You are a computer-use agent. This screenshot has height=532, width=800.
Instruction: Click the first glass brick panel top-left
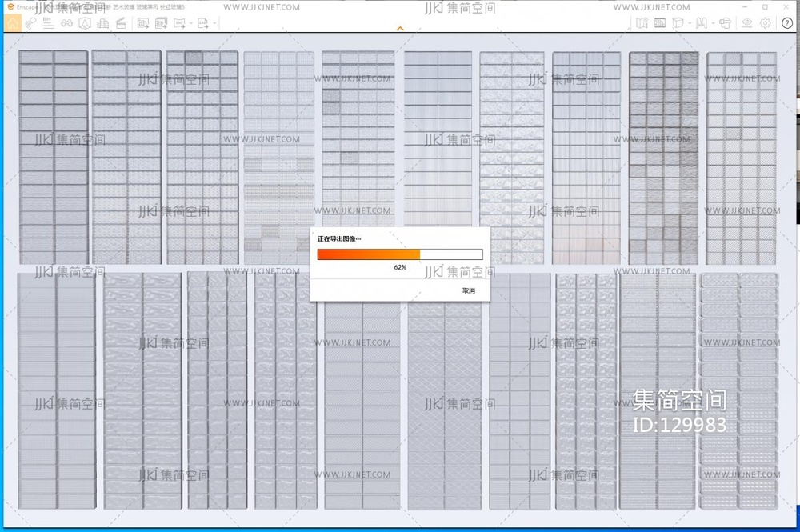(x=54, y=157)
